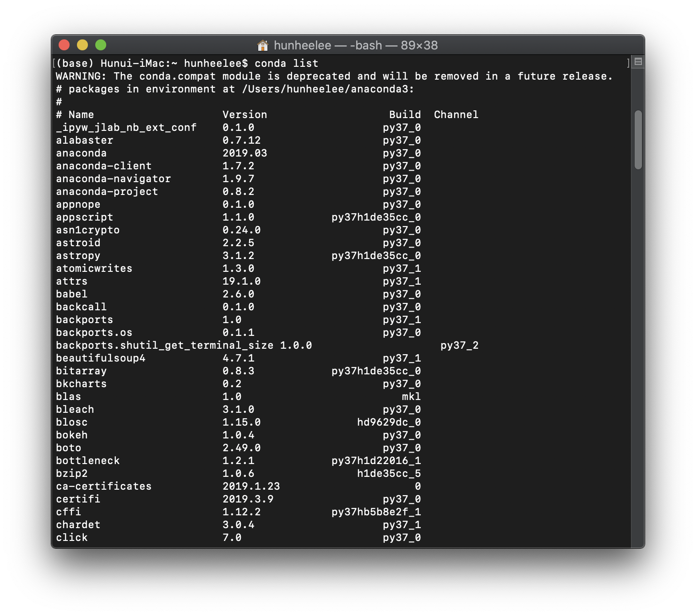This screenshot has height=616, width=696.
Task: Click the 'py37_2' build value
Action: point(460,345)
